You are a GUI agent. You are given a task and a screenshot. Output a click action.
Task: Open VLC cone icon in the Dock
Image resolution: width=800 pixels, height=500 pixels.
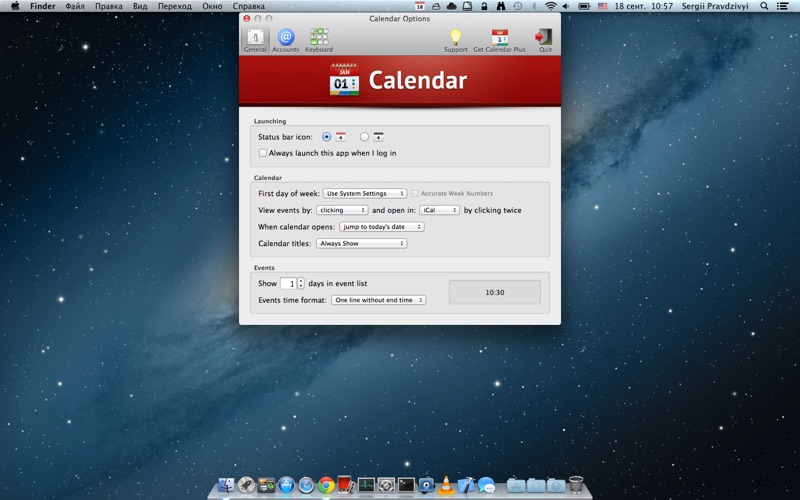click(446, 485)
